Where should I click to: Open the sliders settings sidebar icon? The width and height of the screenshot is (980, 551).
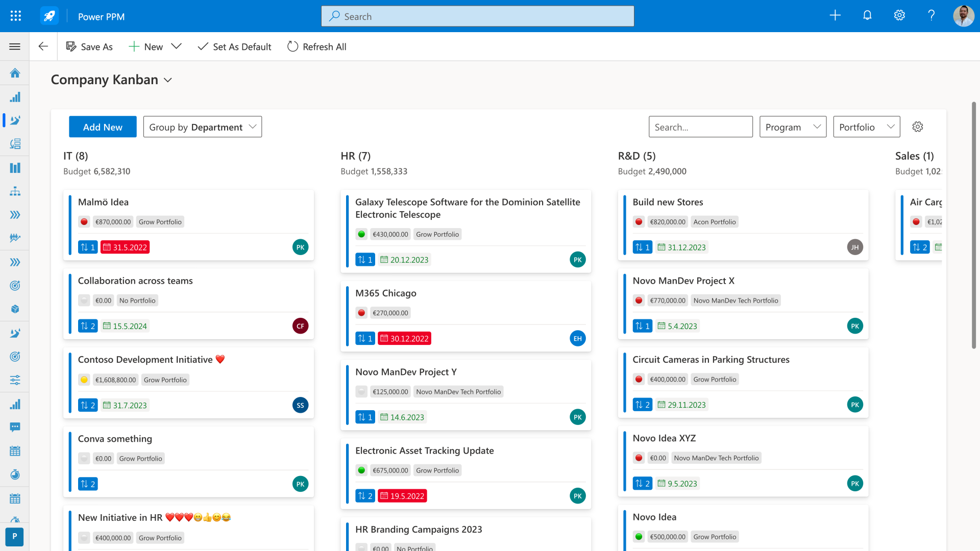15,380
